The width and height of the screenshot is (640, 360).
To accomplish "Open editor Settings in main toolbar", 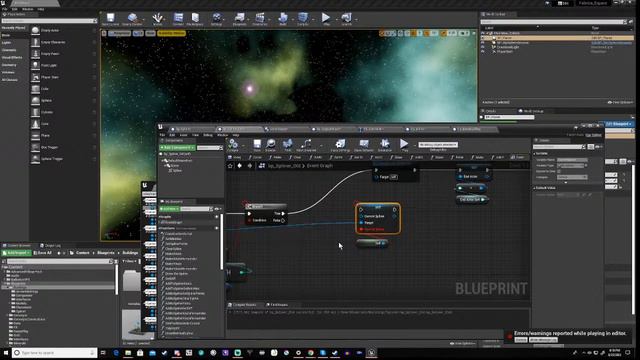I will [217, 19].
